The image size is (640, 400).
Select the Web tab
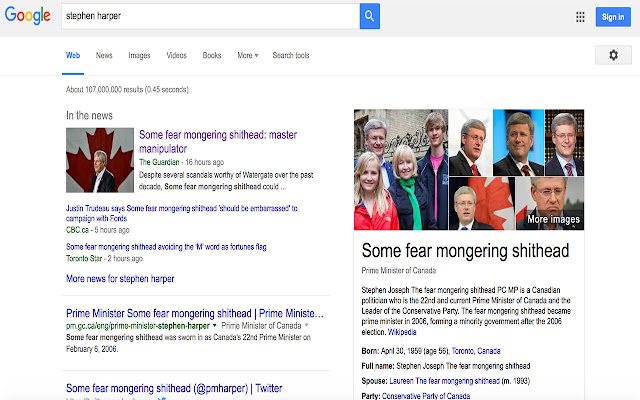click(73, 55)
